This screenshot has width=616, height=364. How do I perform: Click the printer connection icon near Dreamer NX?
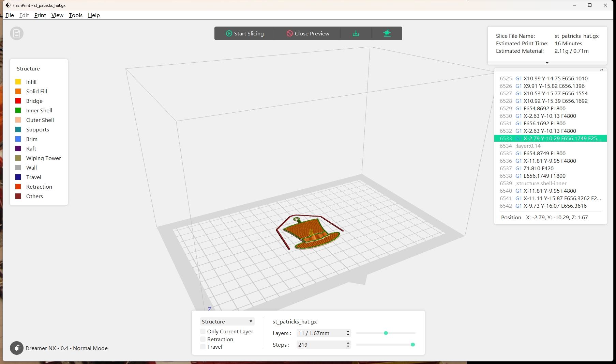[x=17, y=348]
